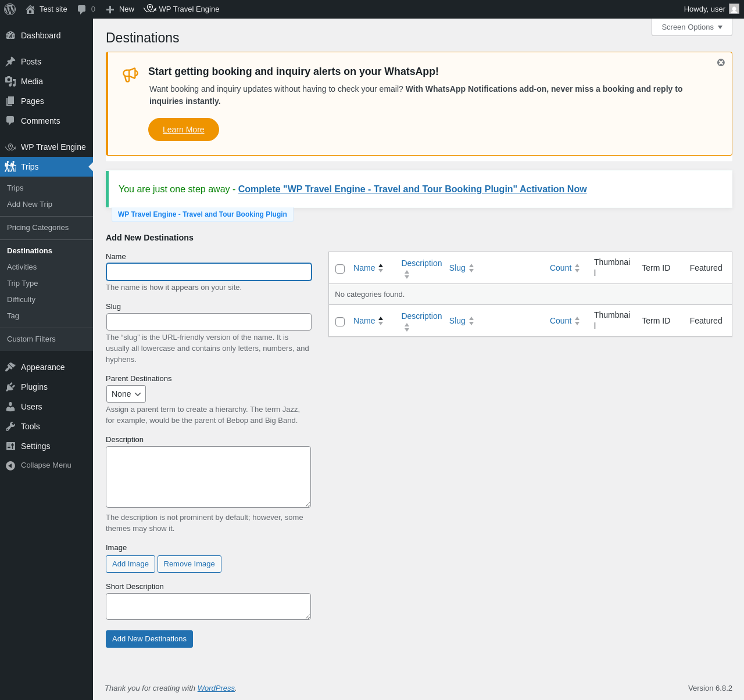Screen dimensions: 744x700
Task: Go to Difficulty submenu item
Action: (x=22, y=300)
